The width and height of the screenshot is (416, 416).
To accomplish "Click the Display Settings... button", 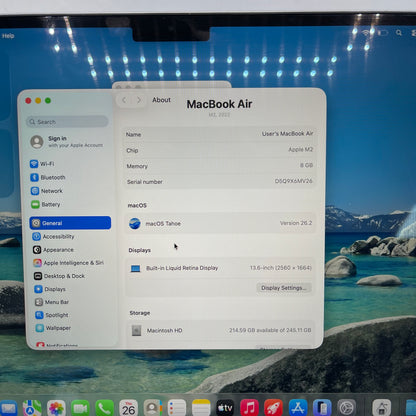I will (284, 288).
